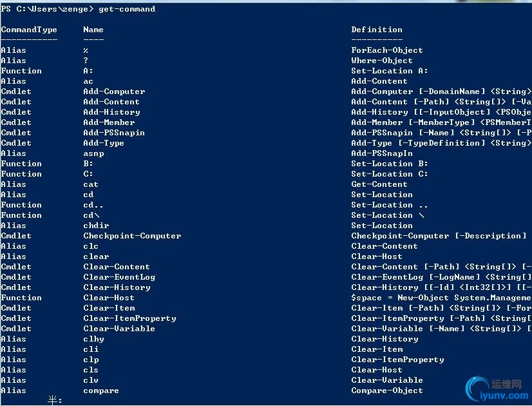Click the Checkpoint-Computer name entry
Image resolution: width=532 pixels, height=406 pixels.
click(x=132, y=236)
